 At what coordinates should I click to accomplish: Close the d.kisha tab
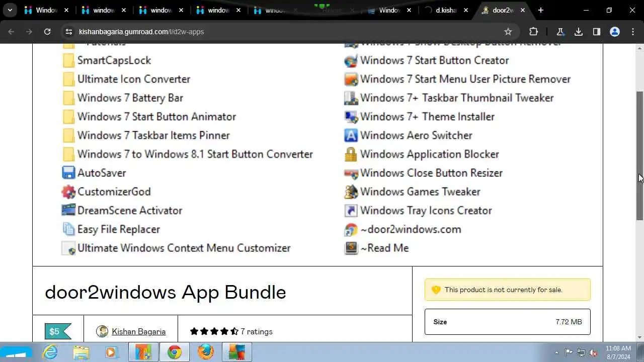[466, 10]
